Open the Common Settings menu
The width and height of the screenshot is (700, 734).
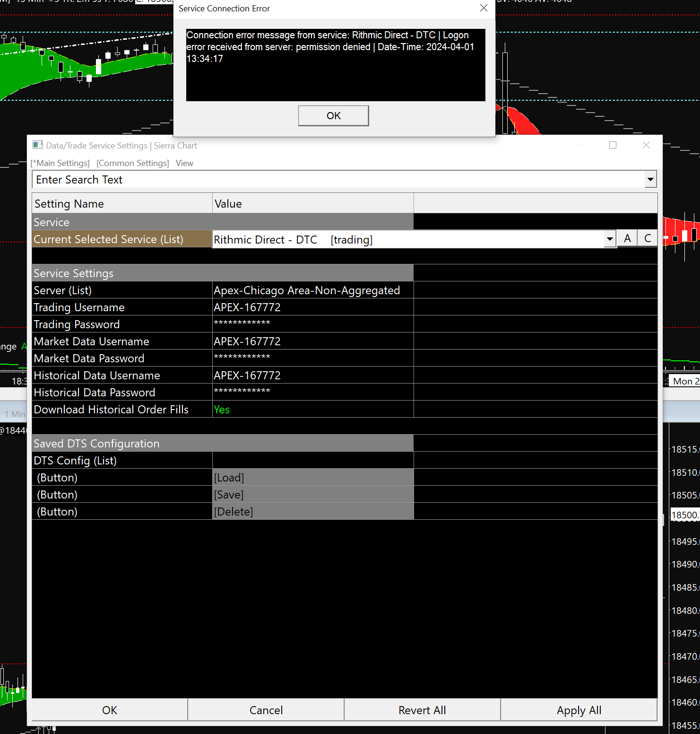[x=133, y=163]
